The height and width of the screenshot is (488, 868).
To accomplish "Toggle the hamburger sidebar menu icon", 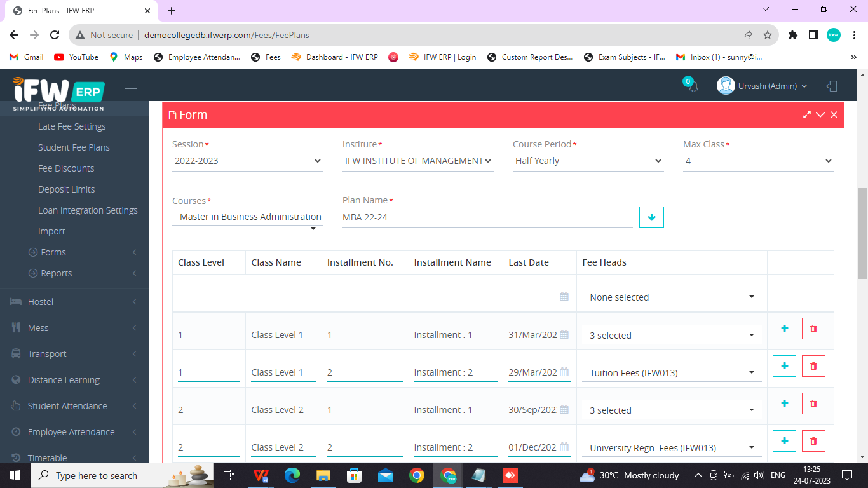I will pyautogui.click(x=130, y=85).
